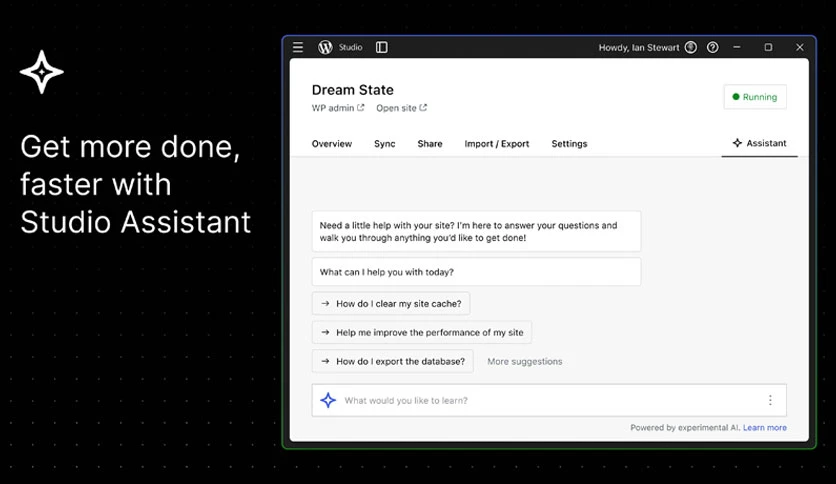Click the 'Dream State' site title
The image size is (836, 484).
pos(352,90)
